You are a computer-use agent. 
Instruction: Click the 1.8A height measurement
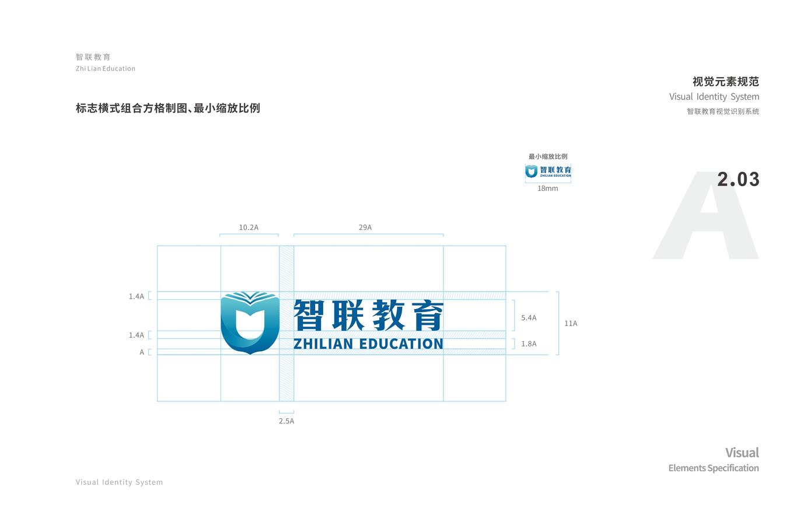pos(529,344)
